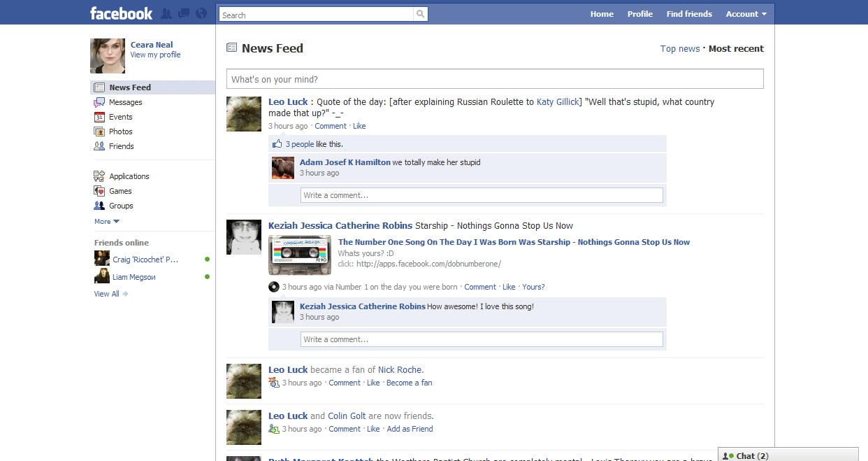Click the new friends story icon
This screenshot has height=461, width=868.
[274, 429]
